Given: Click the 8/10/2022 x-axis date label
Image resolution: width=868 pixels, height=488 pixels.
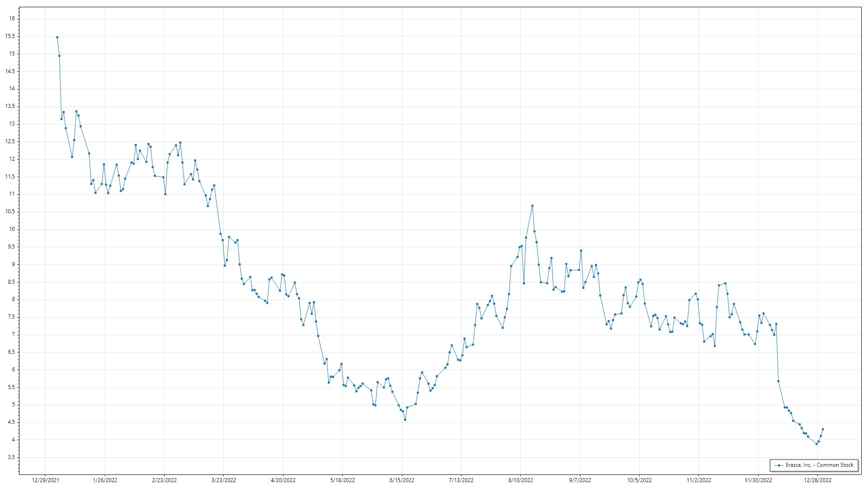Looking at the screenshot, I should coord(520,480).
